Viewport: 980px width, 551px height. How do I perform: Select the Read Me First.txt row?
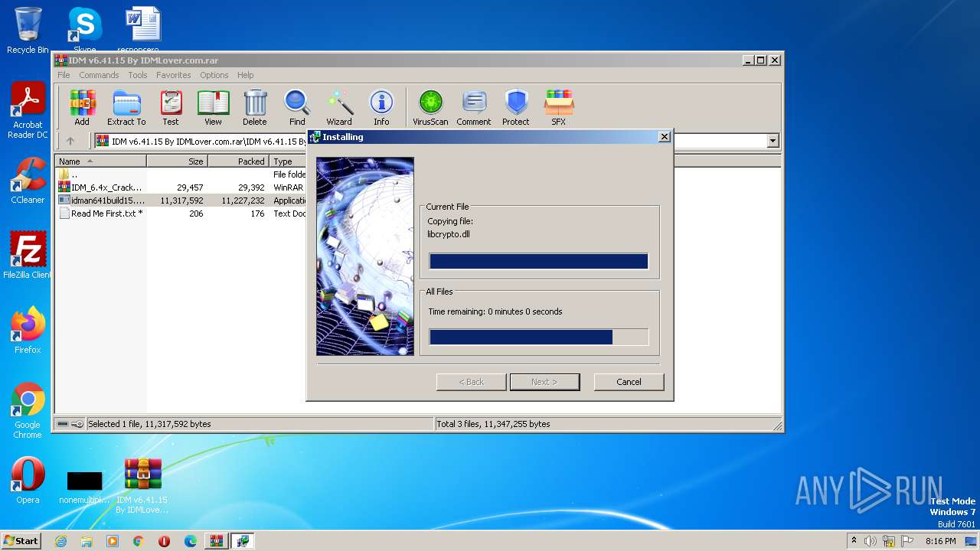point(181,214)
